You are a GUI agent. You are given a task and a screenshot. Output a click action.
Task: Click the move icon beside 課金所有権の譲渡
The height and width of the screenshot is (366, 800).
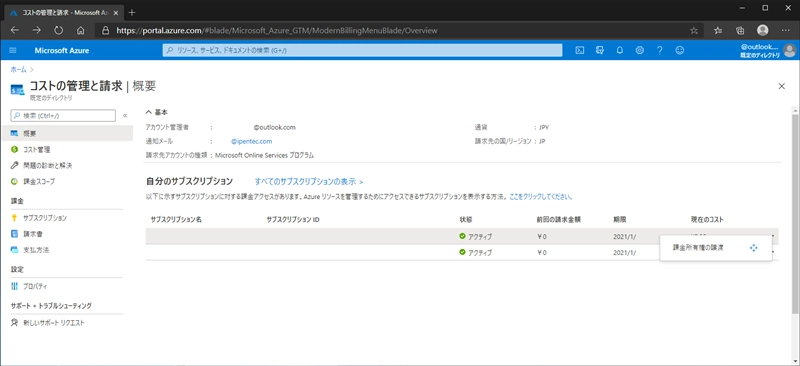click(754, 248)
